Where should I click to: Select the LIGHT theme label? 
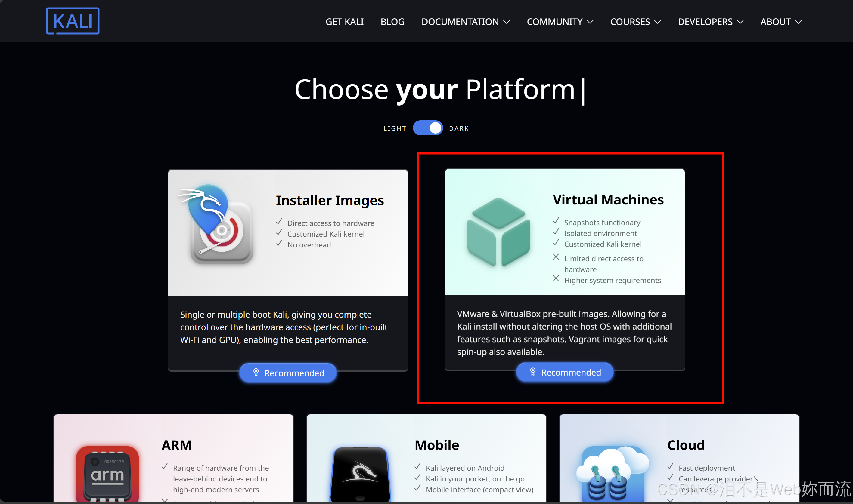(395, 128)
